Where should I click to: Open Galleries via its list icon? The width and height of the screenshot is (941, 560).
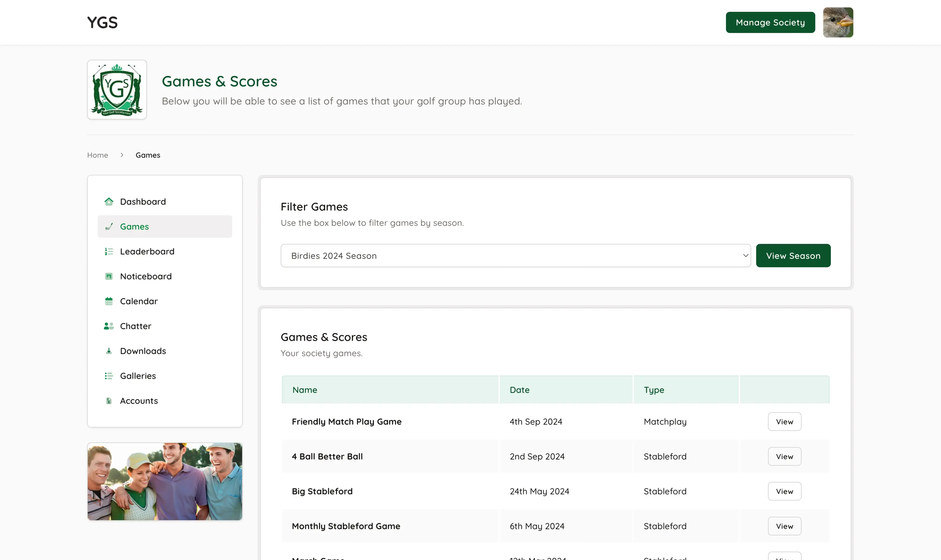[109, 376]
